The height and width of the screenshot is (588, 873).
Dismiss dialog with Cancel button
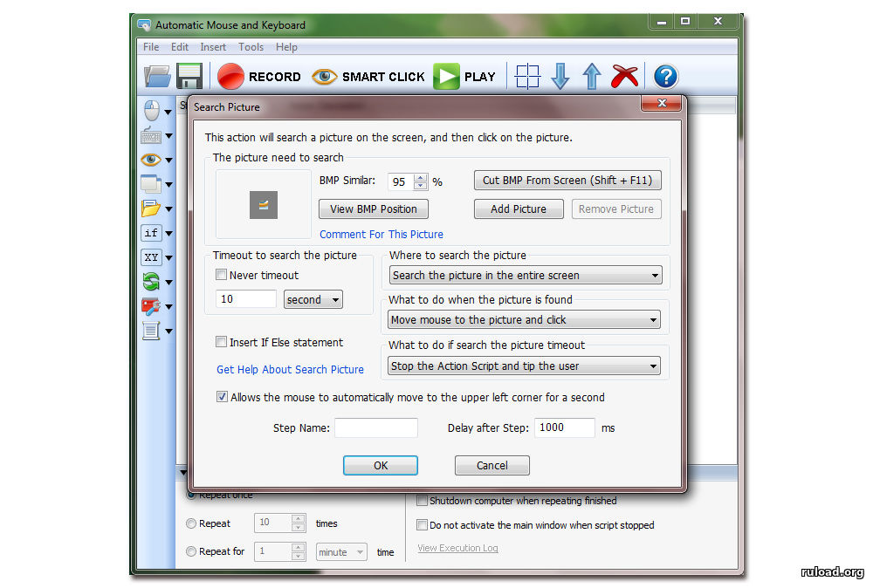(x=491, y=466)
